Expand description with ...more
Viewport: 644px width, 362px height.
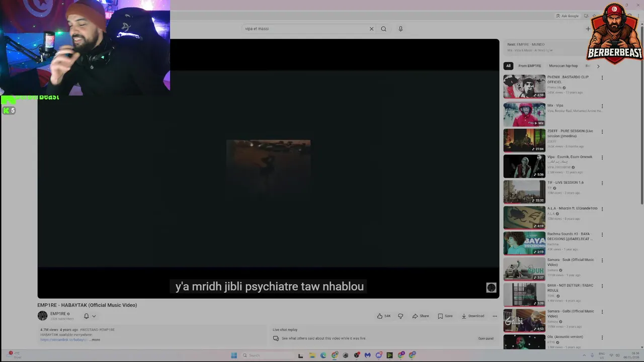[95, 340]
